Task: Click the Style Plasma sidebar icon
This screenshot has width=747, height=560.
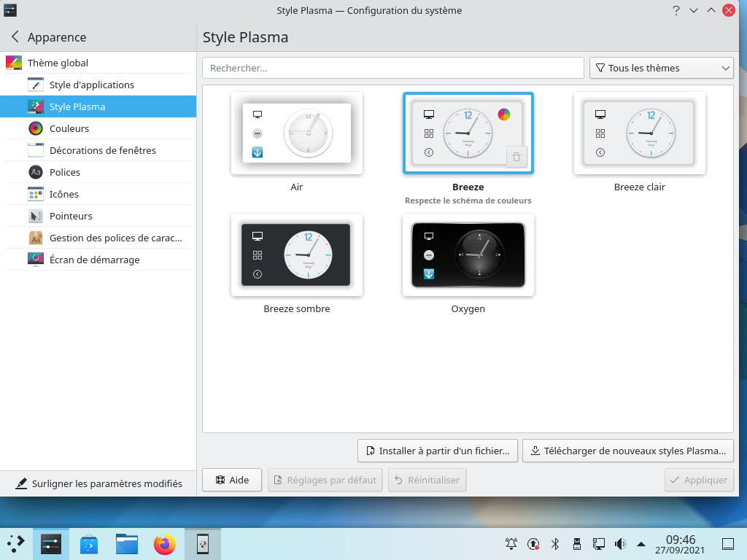Action: (x=36, y=106)
